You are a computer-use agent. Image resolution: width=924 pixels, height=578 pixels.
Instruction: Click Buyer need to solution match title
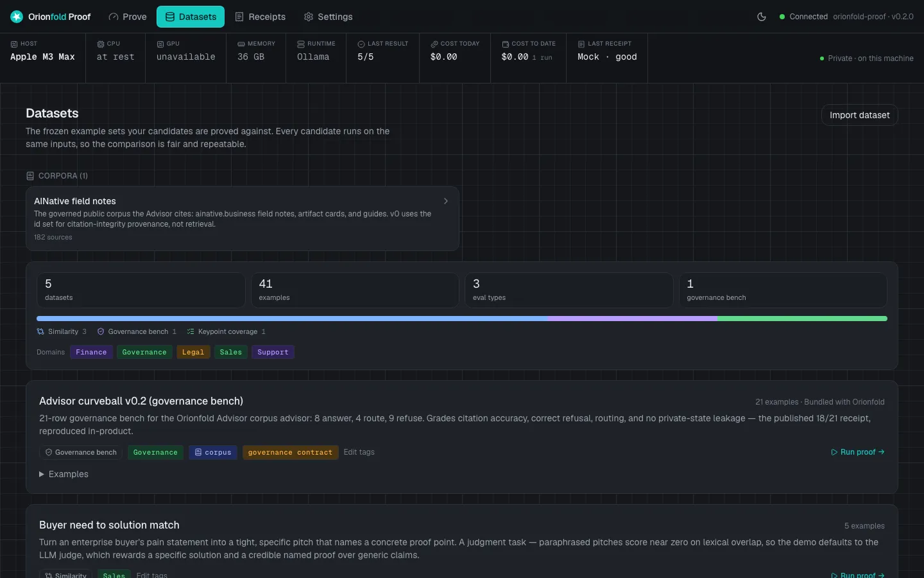[109, 525]
